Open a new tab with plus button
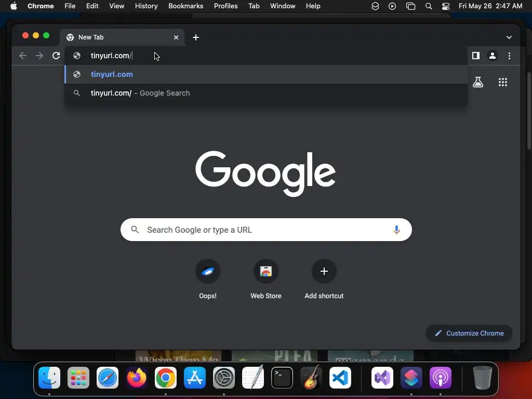Viewport: 532px width, 399px height. 196,37
